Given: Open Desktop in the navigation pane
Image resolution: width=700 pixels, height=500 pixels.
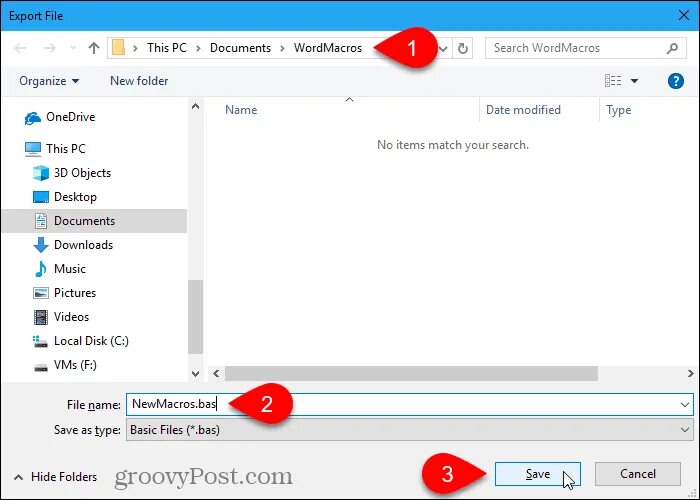Looking at the screenshot, I should [65, 197].
